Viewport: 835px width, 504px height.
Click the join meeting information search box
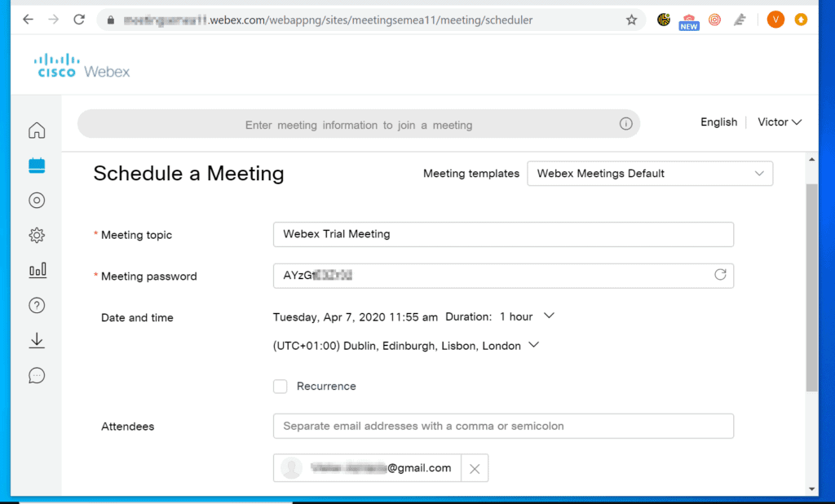(x=359, y=124)
